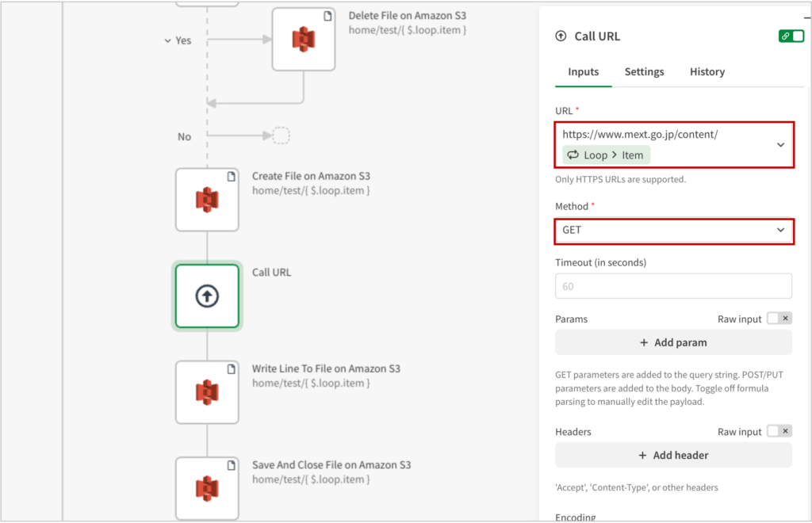Screen dimensions: 812x523
Task: Select the Inputs tab
Action: coord(583,72)
